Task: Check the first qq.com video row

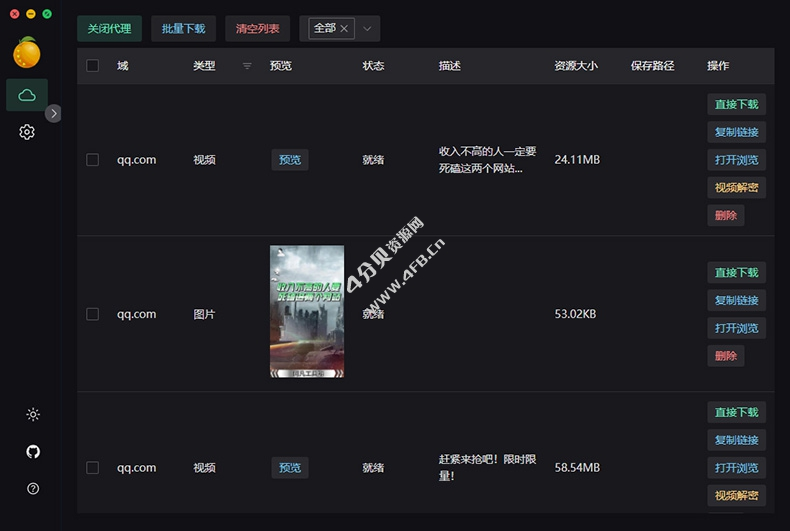Action: coord(93,160)
